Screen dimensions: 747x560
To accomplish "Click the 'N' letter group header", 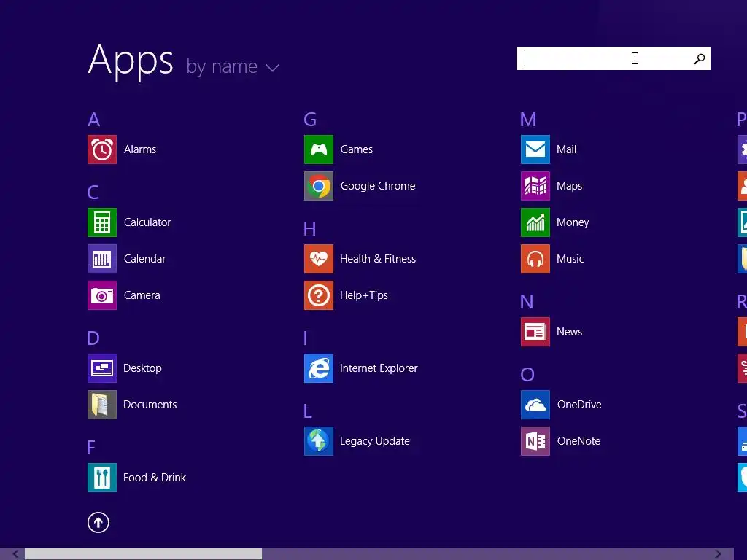I will [x=527, y=302].
